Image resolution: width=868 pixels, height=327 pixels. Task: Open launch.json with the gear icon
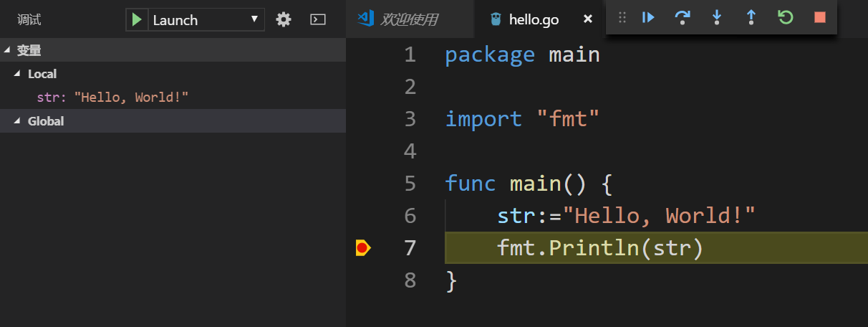coord(284,19)
